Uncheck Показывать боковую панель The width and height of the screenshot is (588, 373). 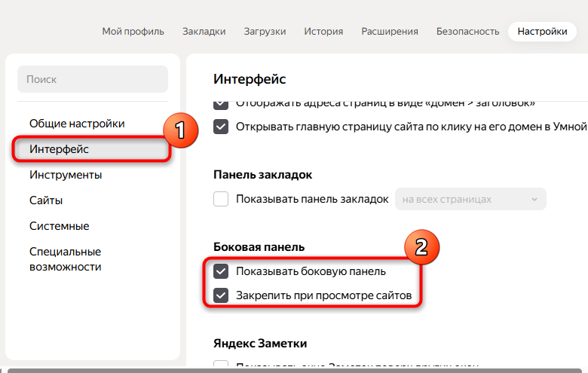click(x=221, y=271)
